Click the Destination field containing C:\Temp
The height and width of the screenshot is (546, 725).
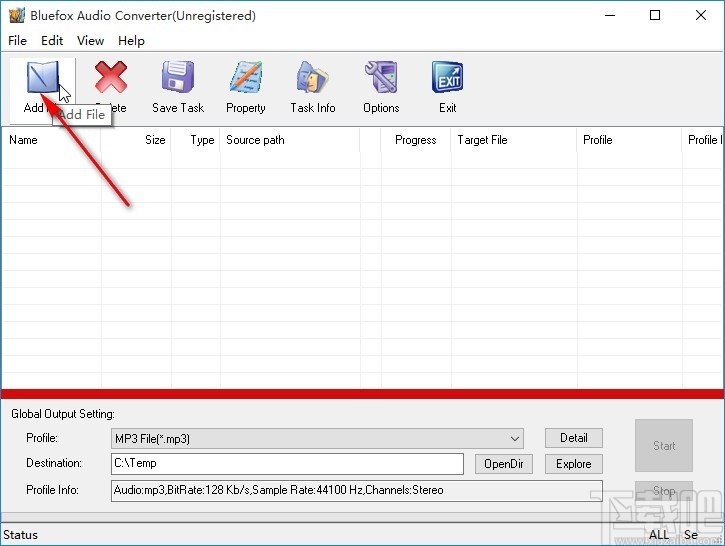287,464
